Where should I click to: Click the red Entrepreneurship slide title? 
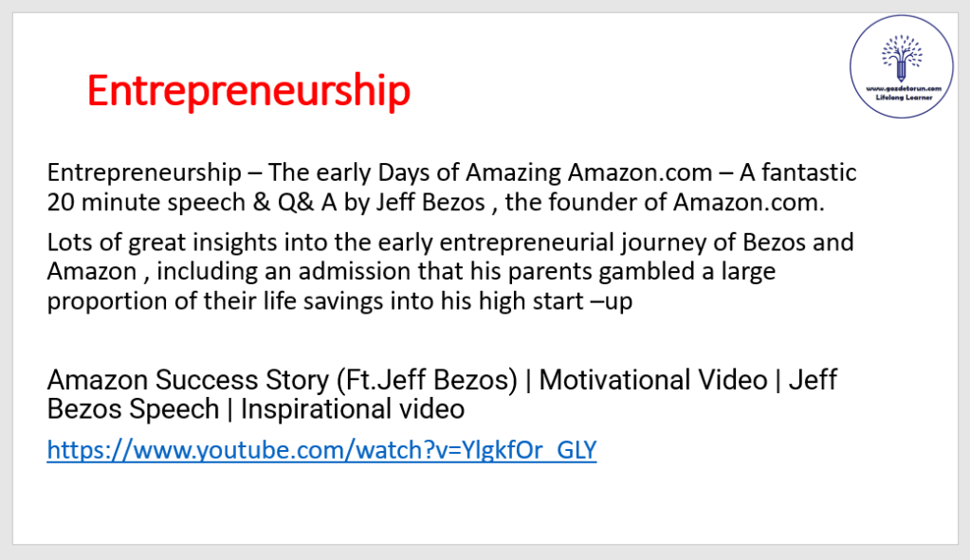pos(248,91)
